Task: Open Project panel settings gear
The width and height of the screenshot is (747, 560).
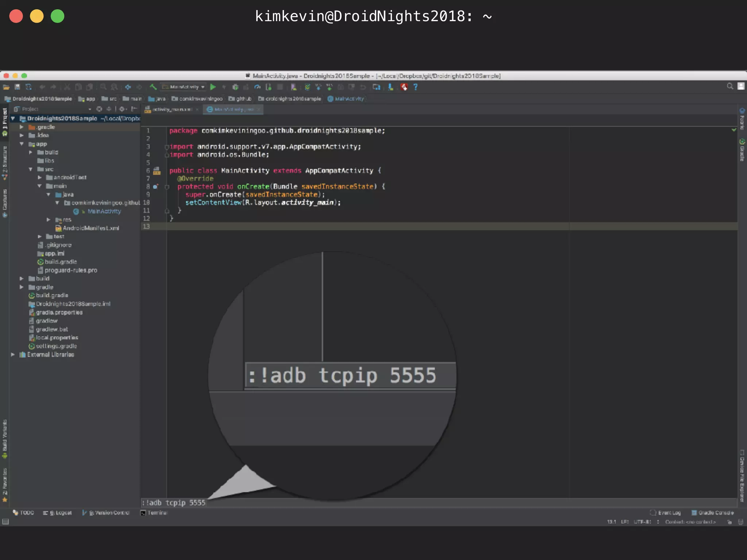Action: coord(123,109)
